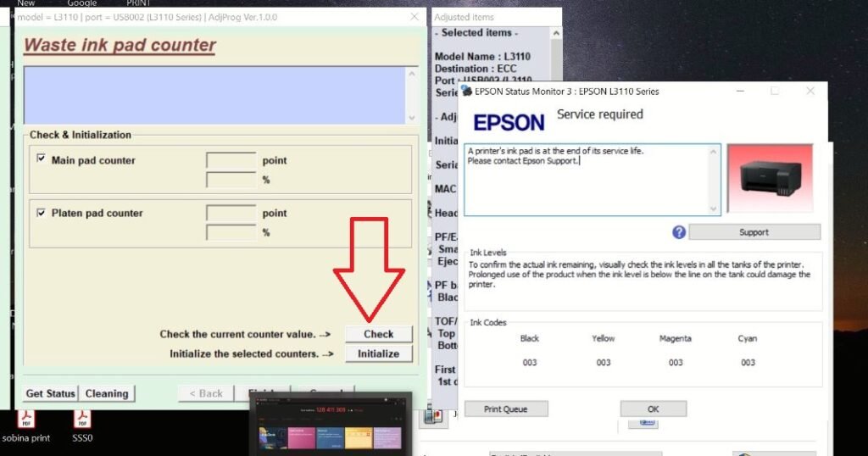The image size is (868, 456).
Task: Click the blue help question mark icon
Action: pos(679,232)
